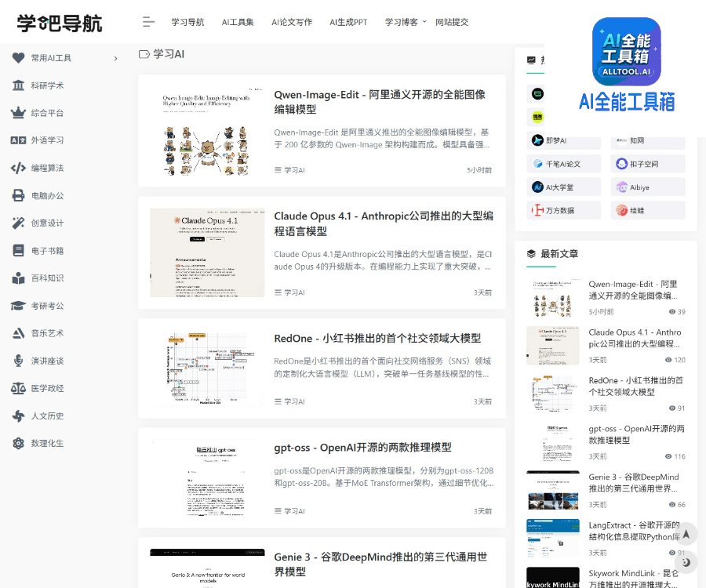This screenshot has width=706, height=588.
Task: Open the 学习导航 nav menu item
Action: (x=187, y=22)
